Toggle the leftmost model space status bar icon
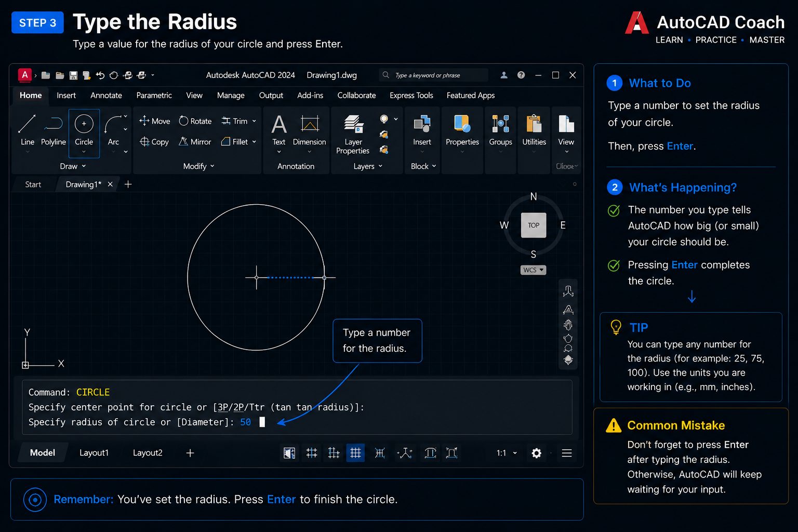This screenshot has width=798, height=532. [289, 453]
